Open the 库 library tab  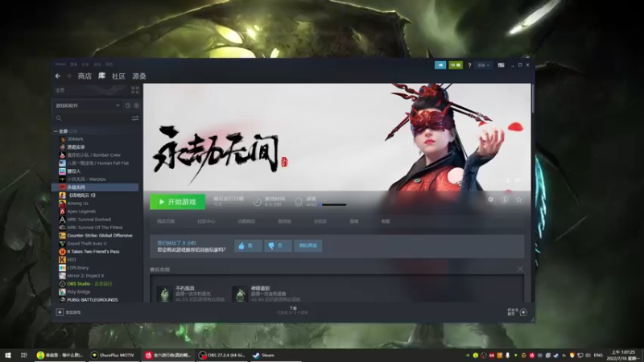(x=101, y=76)
